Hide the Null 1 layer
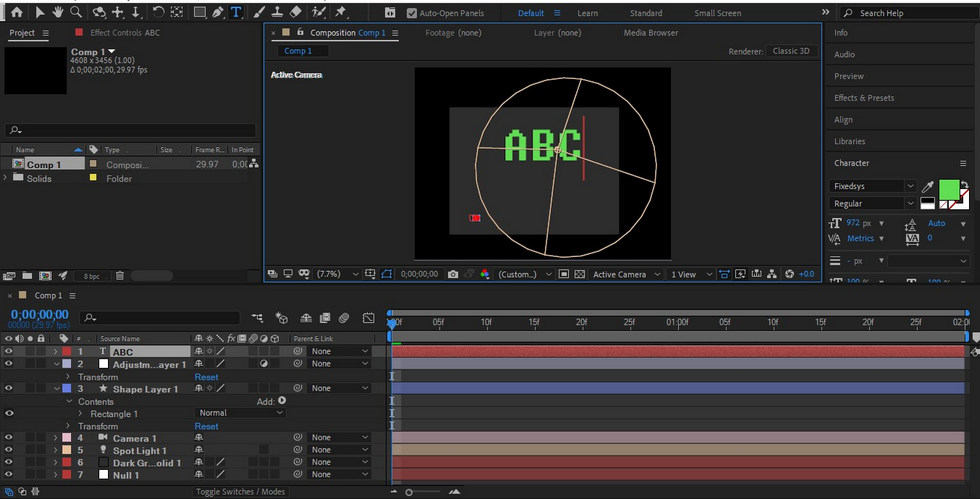This screenshot has width=980, height=499. coord(9,474)
